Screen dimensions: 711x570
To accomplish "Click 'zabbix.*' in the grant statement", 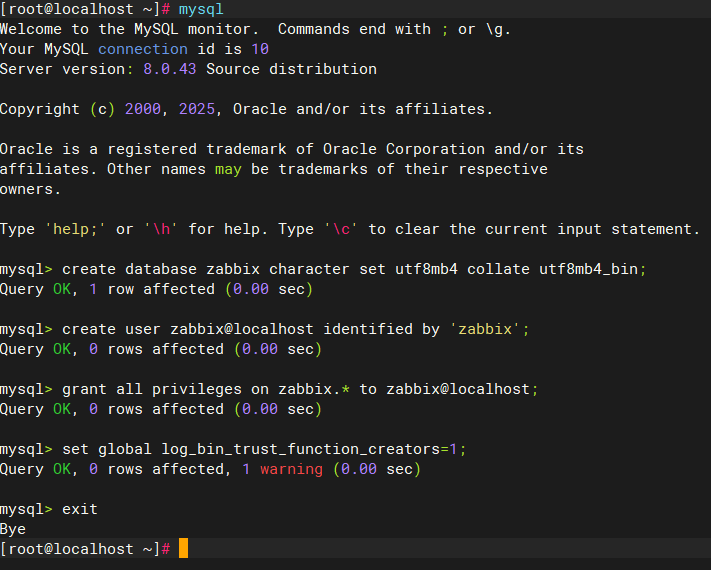I will pyautogui.click(x=313, y=389).
